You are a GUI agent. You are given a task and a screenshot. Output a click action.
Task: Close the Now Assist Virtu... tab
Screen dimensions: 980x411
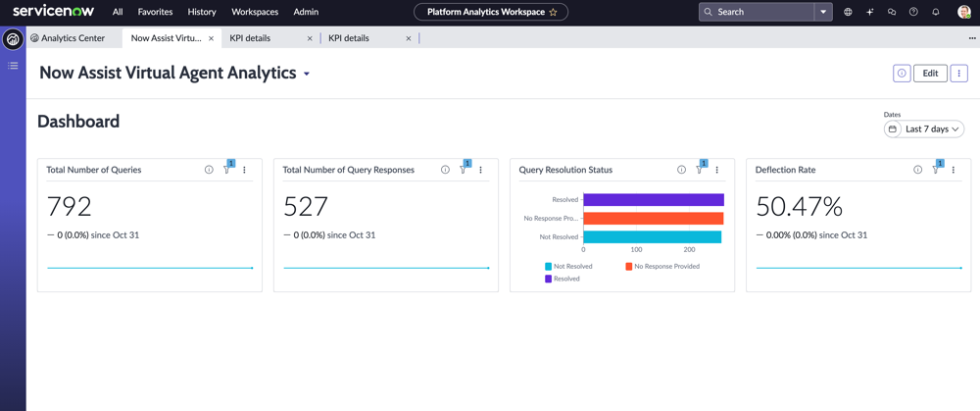[211, 38]
